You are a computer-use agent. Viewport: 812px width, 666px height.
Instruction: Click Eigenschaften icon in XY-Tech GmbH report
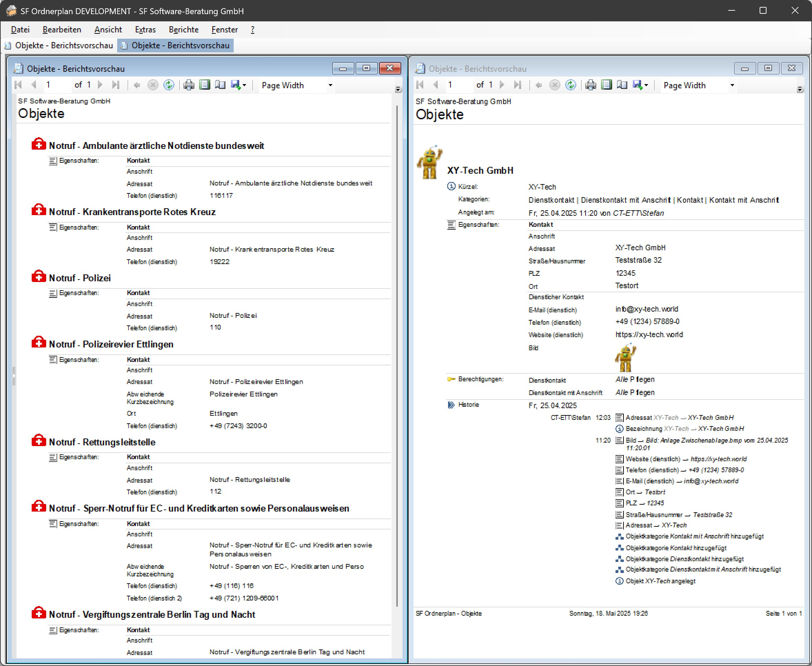coord(451,225)
